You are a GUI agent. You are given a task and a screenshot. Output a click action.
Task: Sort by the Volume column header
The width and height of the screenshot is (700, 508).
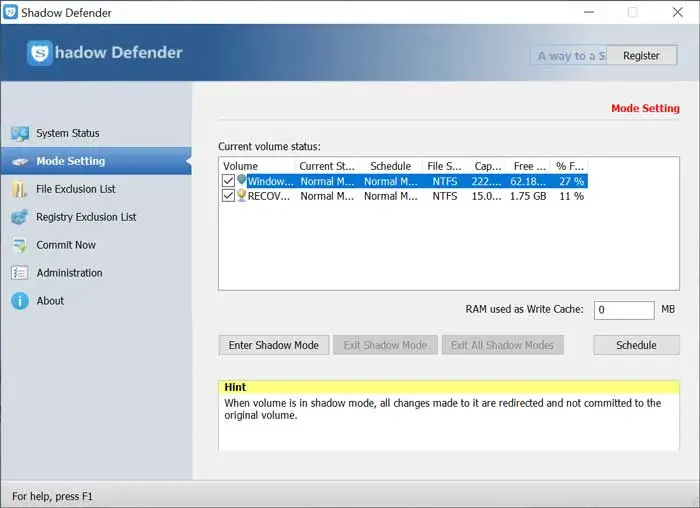point(257,166)
